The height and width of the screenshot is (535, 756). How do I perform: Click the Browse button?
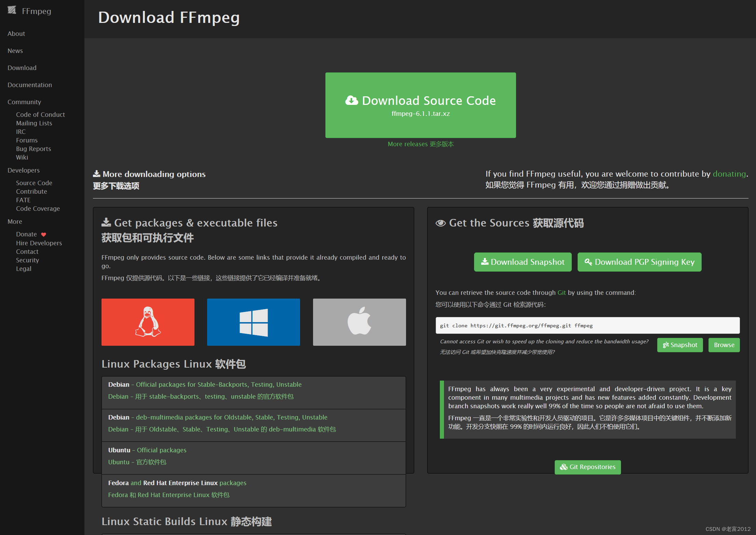click(724, 345)
